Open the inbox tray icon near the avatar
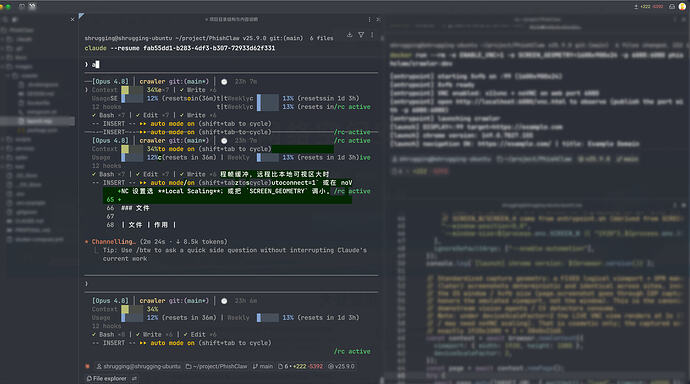This screenshot has width=690, height=384. click(672, 7)
